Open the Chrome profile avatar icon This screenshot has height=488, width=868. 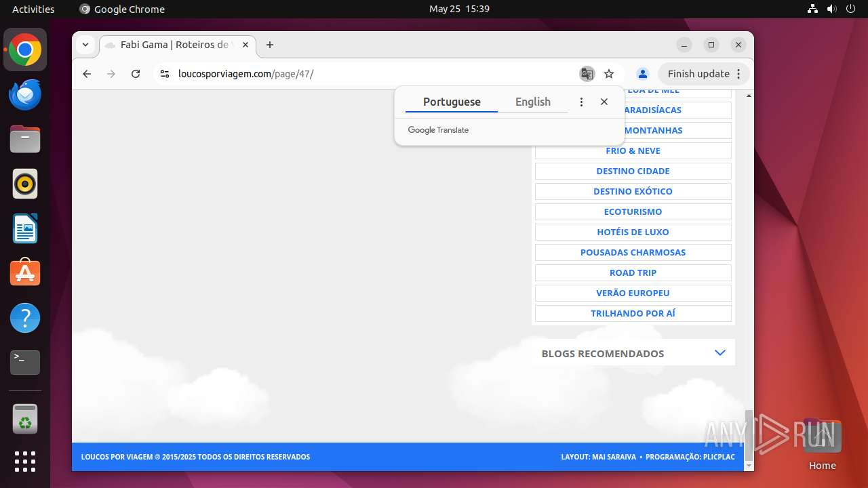coord(643,74)
